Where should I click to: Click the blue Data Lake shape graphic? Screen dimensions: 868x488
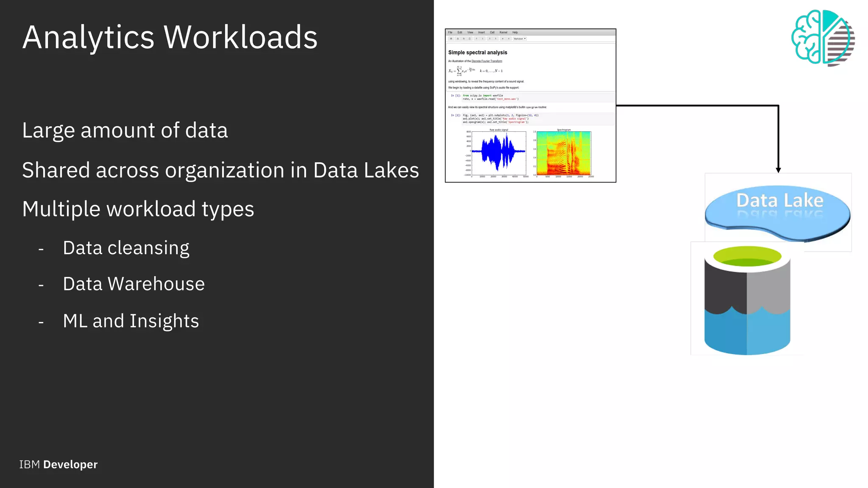point(778,213)
